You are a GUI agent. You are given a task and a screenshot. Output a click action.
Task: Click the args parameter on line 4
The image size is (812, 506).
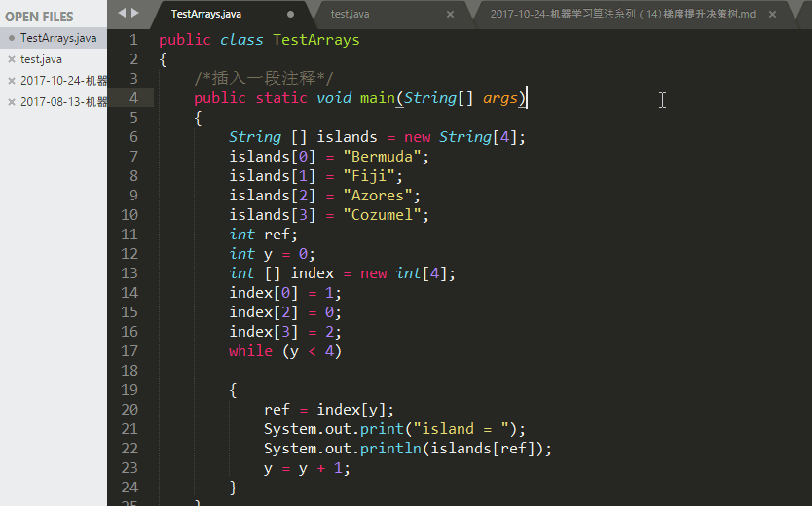[500, 98]
